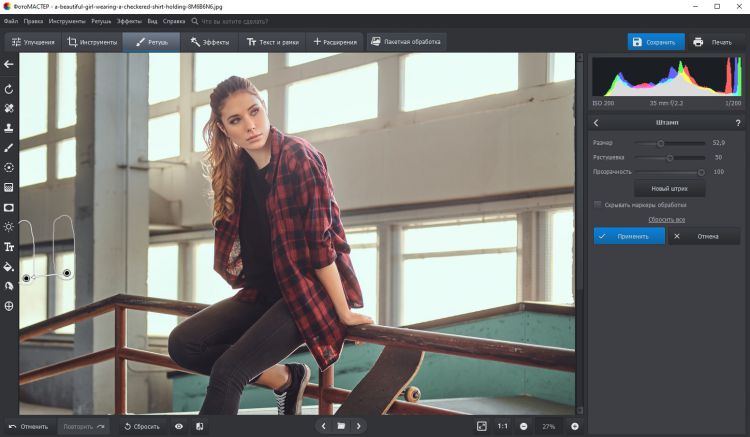The height and width of the screenshot is (437, 750).
Task: Click the 'Сбросить все' link
Action: (x=666, y=218)
